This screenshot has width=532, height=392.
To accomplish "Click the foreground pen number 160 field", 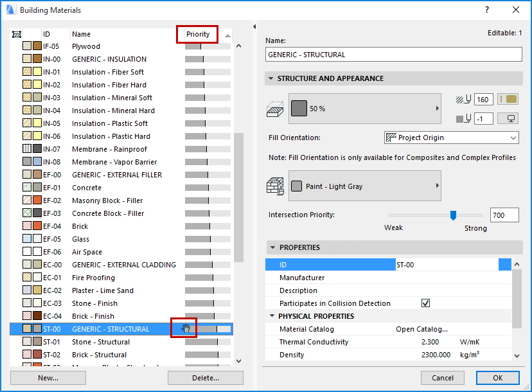I will point(483,100).
